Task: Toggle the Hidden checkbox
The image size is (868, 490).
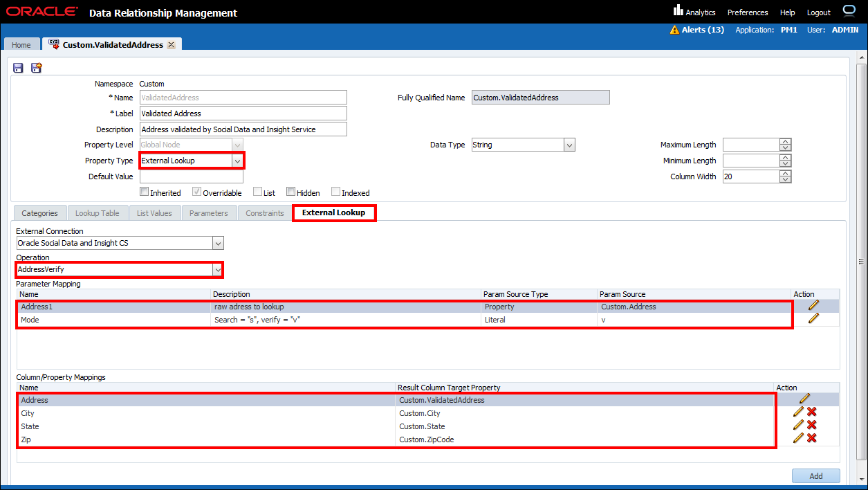Action: point(291,192)
